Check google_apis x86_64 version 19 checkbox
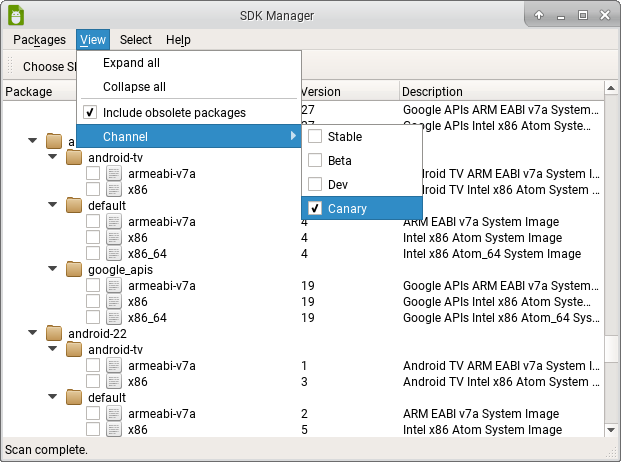 (93, 318)
